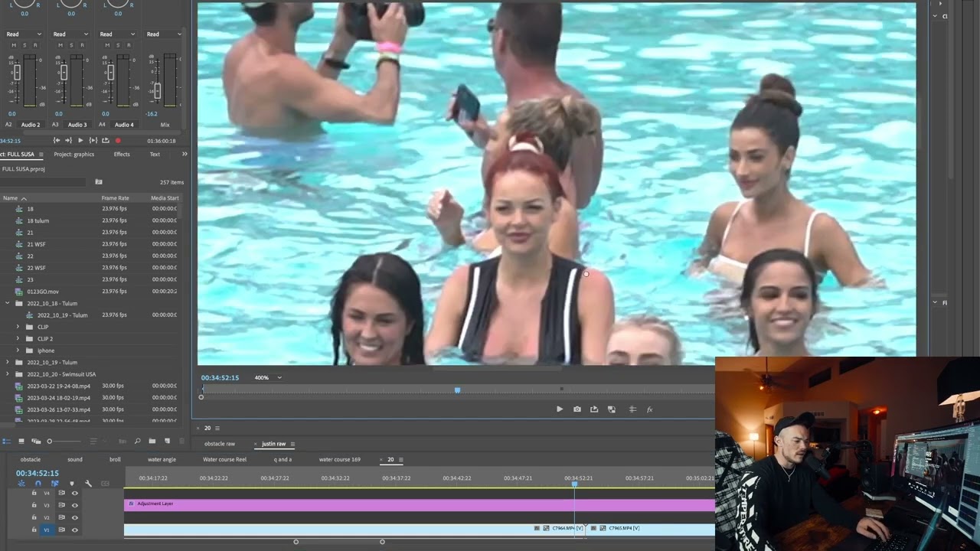Click the comparison view icon in monitor
This screenshot has width=980, height=551.
click(x=612, y=409)
